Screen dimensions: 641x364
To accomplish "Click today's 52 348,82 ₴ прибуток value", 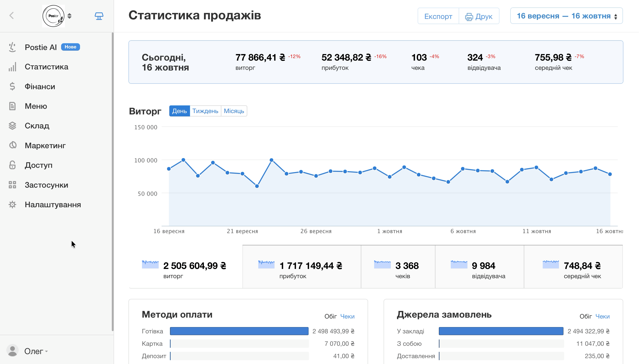I will (347, 58).
